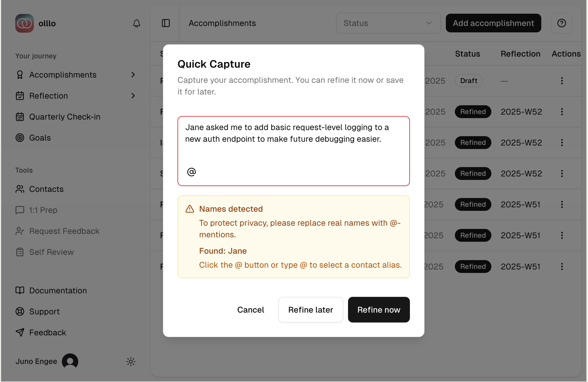The width and height of the screenshot is (588, 382).
Task: Open the Status filter dropdown
Action: (388, 23)
